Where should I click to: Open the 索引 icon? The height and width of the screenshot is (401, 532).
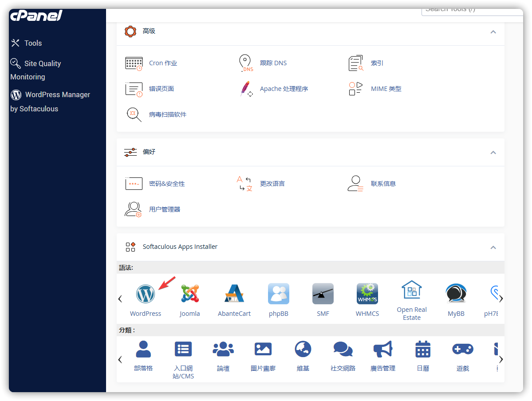[356, 63]
